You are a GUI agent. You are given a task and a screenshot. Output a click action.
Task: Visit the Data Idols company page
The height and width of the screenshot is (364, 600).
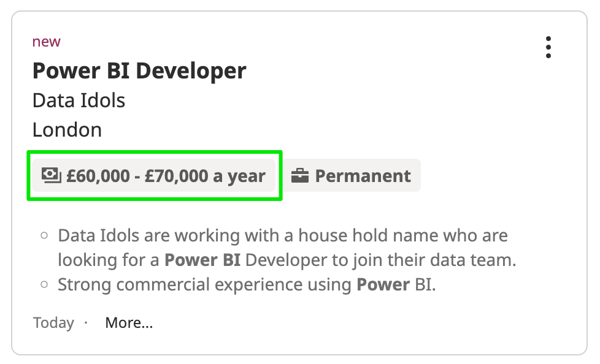pos(79,100)
